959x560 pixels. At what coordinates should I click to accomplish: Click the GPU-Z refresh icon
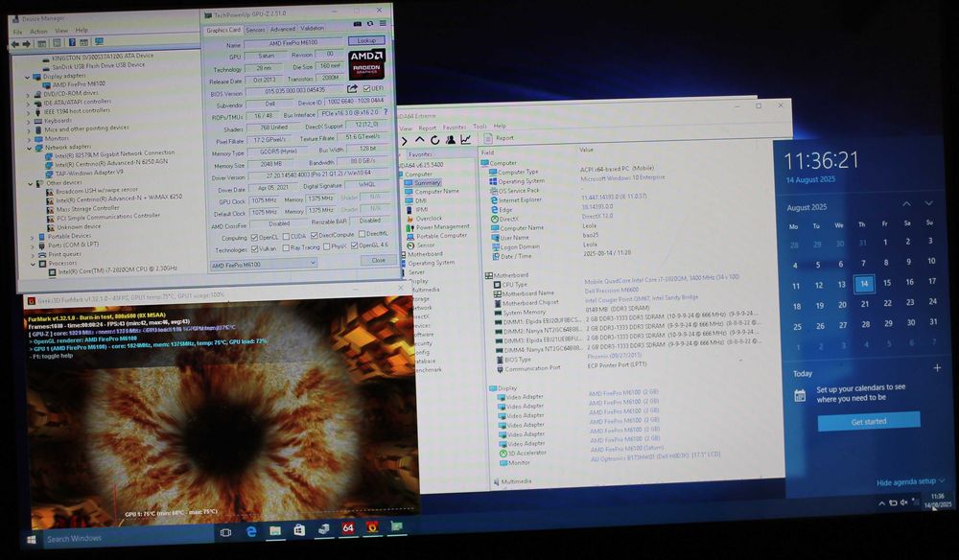coord(370,24)
